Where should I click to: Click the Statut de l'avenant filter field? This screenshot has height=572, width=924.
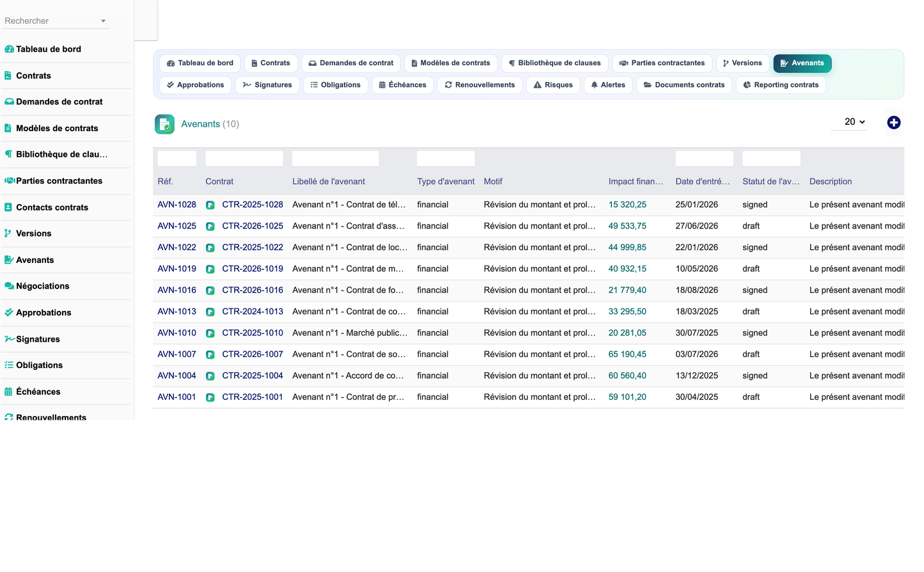click(771, 159)
